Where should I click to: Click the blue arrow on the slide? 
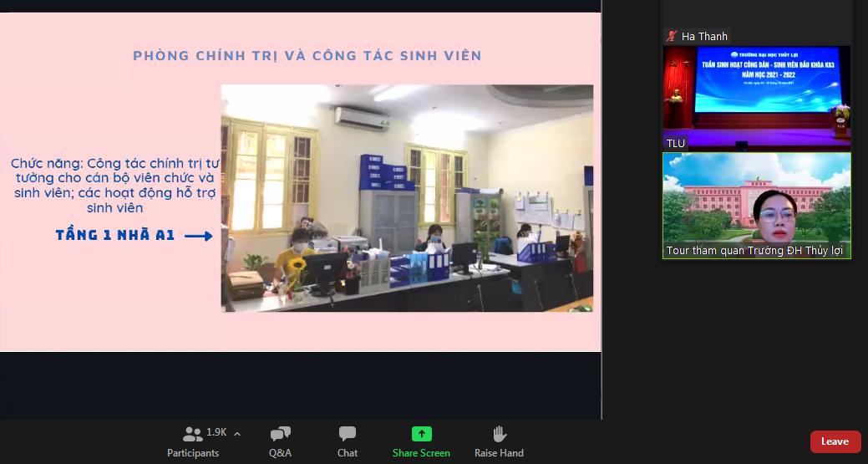[198, 236]
